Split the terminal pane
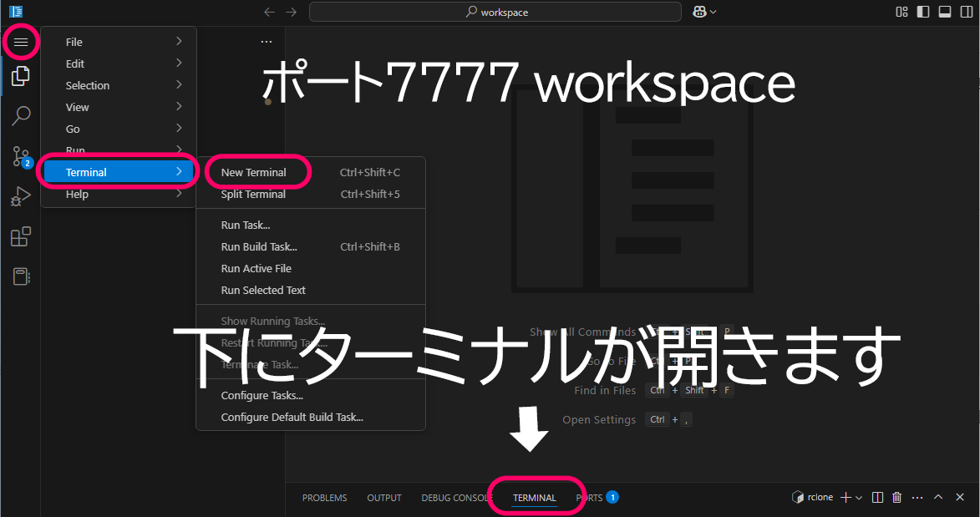Image resolution: width=980 pixels, height=517 pixels. coord(877,498)
